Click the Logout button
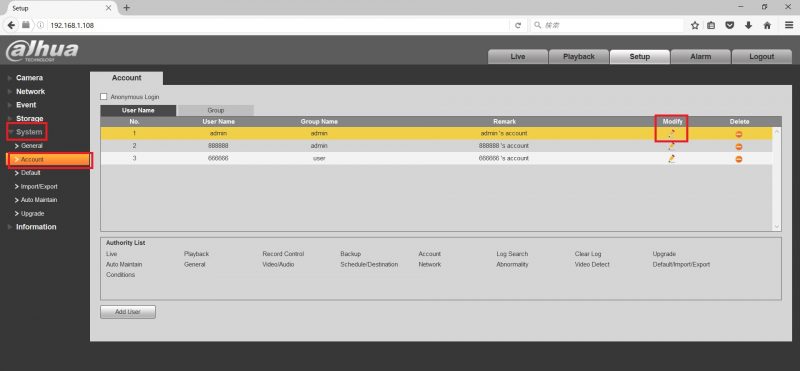Viewport: 800px width, 371px height. pyautogui.click(x=761, y=57)
